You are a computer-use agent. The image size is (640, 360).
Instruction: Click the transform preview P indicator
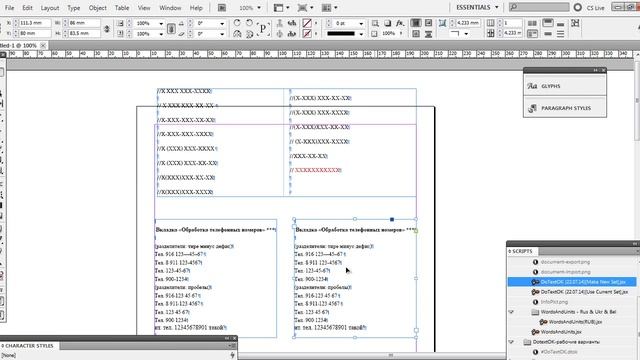(x=263, y=29)
